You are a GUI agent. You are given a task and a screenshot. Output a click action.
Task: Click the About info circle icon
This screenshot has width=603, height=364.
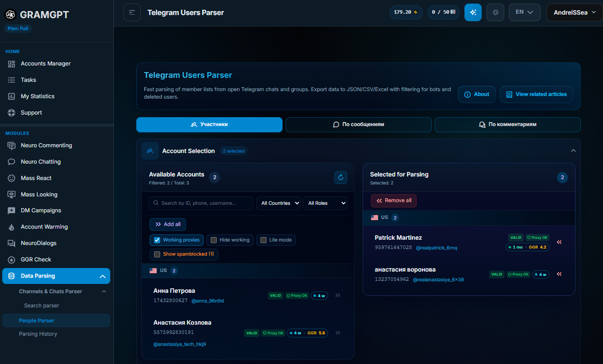pos(467,95)
